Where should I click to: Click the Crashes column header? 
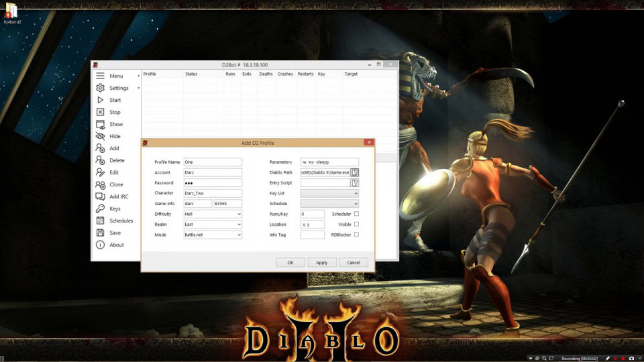[x=286, y=74]
